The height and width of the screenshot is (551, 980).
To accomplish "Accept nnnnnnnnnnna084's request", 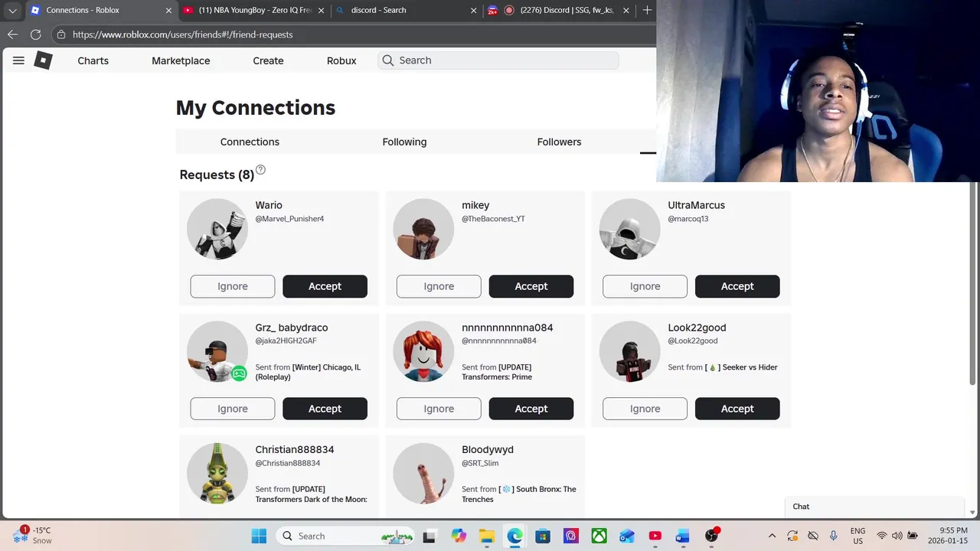I will [x=531, y=409].
